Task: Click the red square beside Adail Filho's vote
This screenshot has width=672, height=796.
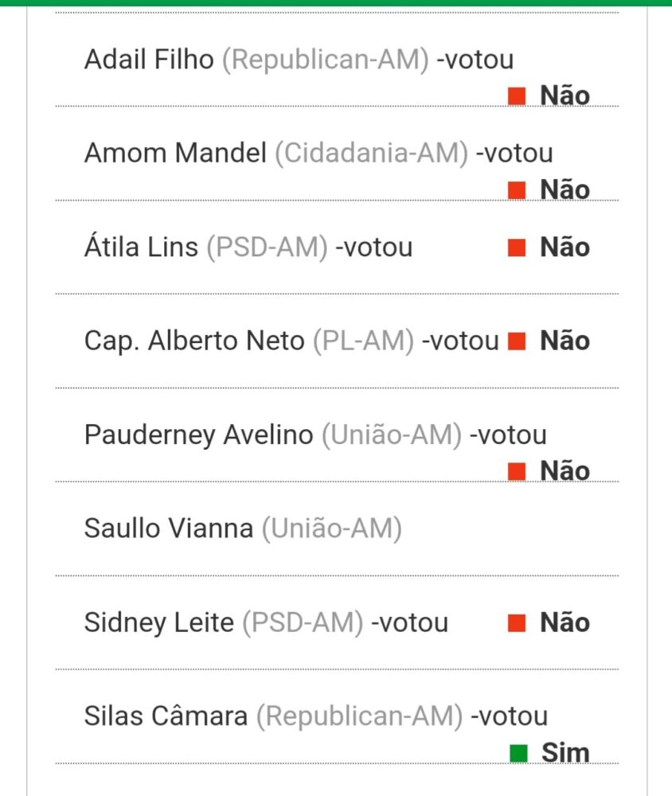Action: 518,96
